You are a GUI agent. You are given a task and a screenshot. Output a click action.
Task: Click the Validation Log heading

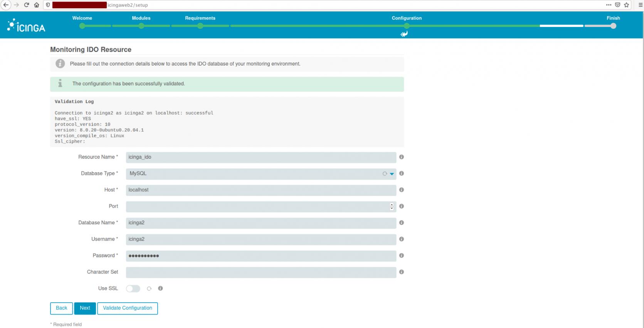tap(74, 101)
